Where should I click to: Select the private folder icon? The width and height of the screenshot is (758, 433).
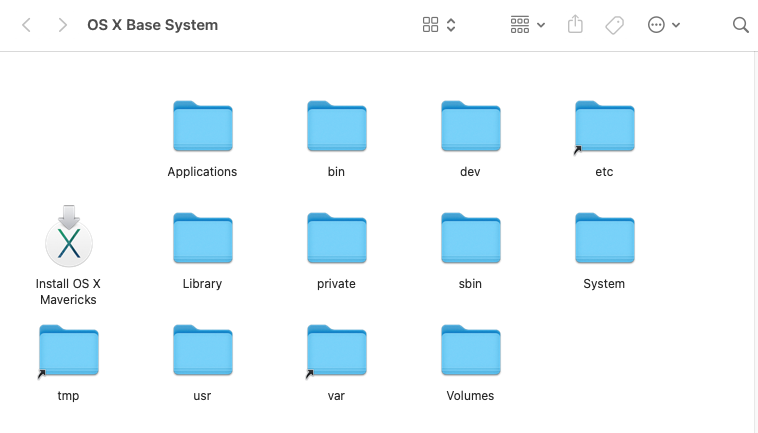click(337, 238)
